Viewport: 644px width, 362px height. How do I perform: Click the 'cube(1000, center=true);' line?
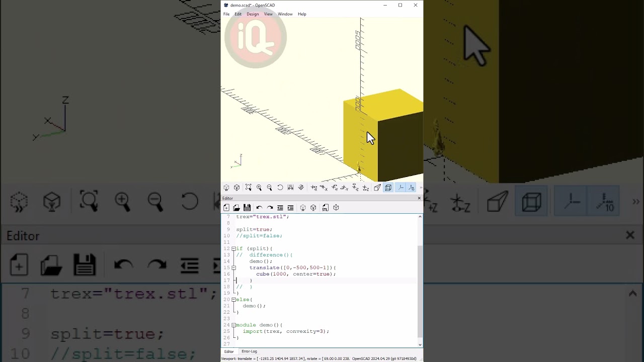pyautogui.click(x=296, y=274)
